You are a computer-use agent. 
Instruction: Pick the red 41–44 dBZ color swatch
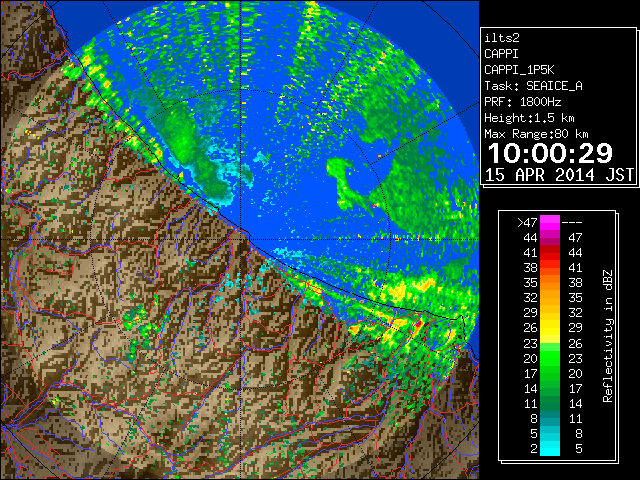click(550, 253)
